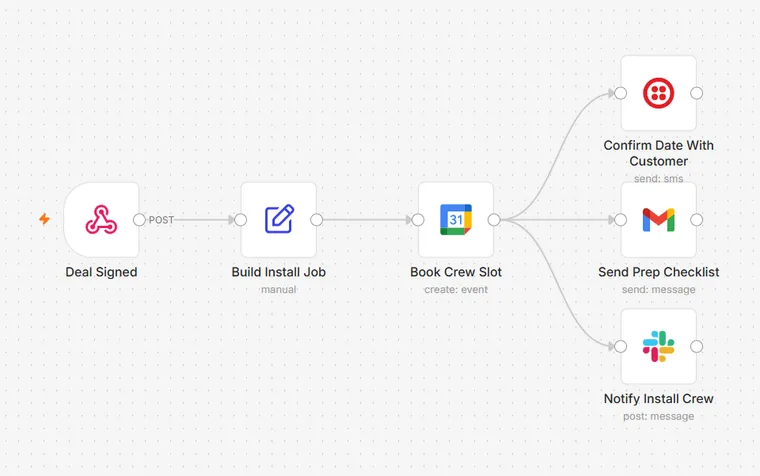Click the 'Confirm Date With Customer' label

point(659,153)
